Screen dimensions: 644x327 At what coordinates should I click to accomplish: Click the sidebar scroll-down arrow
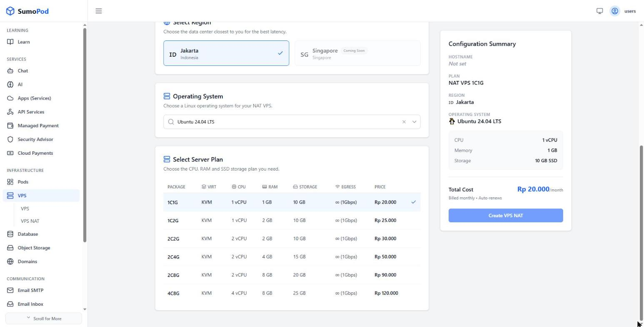[85, 309]
